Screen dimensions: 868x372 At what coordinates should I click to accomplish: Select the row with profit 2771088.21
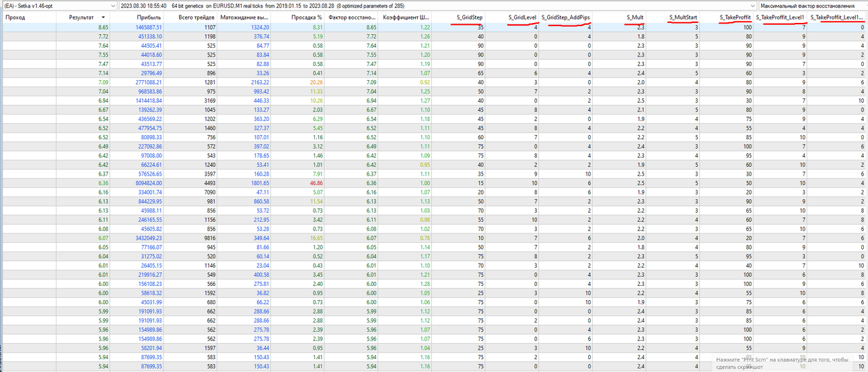(x=434, y=81)
